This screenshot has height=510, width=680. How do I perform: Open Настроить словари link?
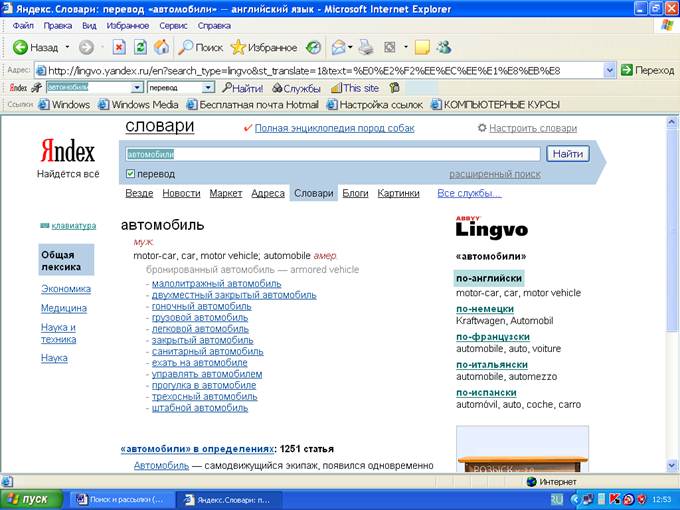[x=533, y=128]
